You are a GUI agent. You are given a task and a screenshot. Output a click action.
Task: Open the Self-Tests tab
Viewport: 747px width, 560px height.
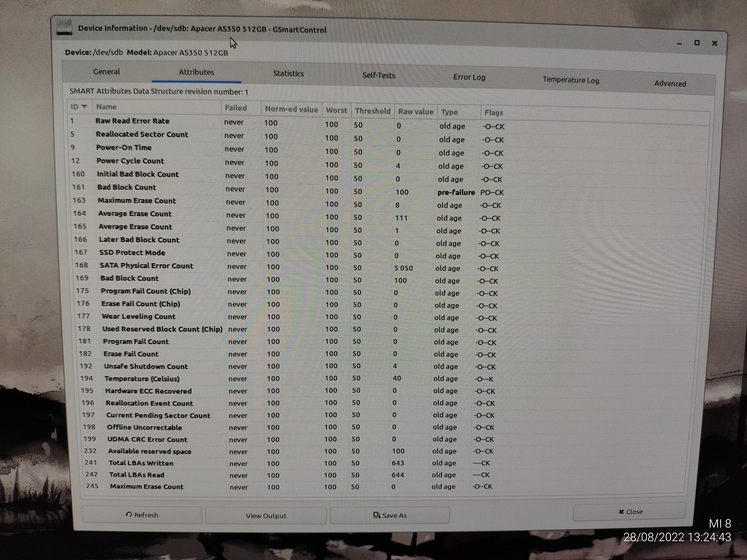click(379, 76)
